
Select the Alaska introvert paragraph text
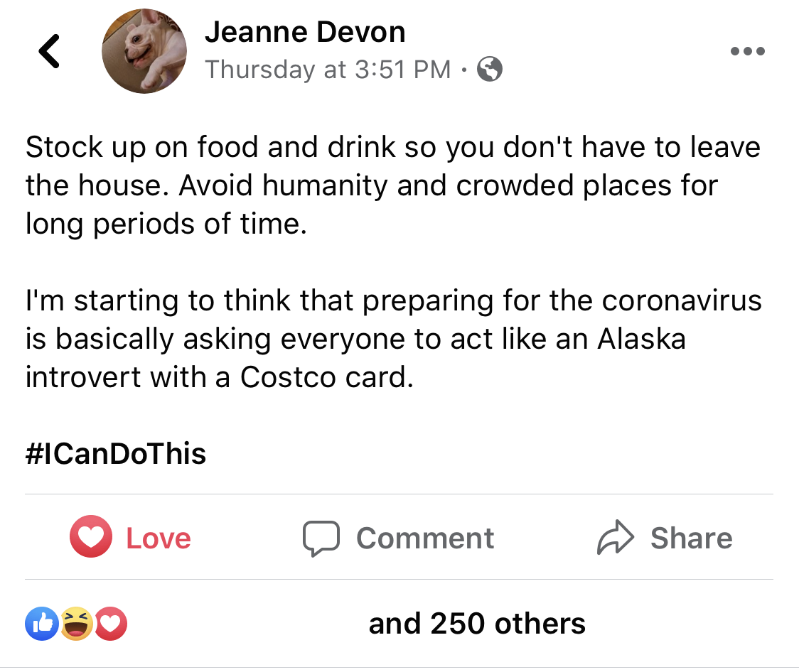coord(393,339)
